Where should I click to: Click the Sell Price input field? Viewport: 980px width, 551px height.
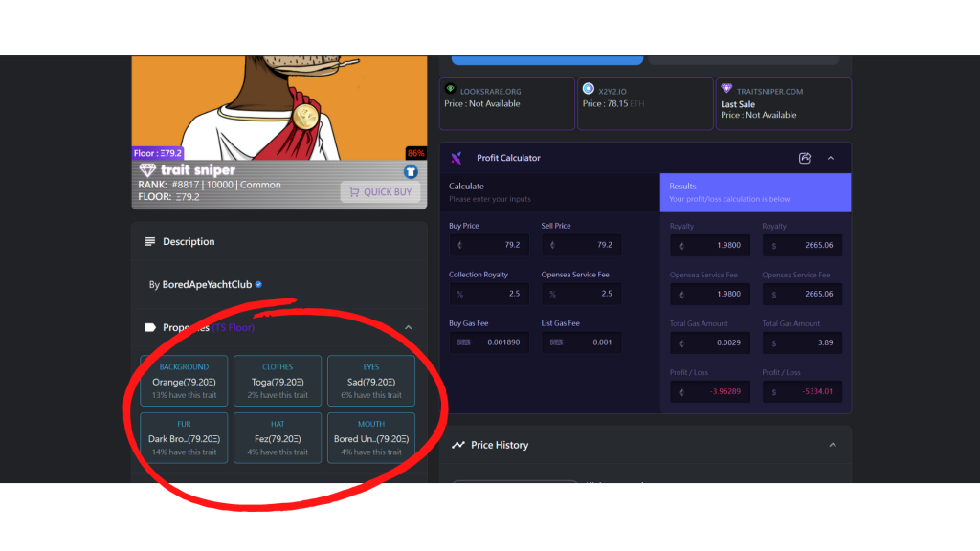click(x=581, y=245)
